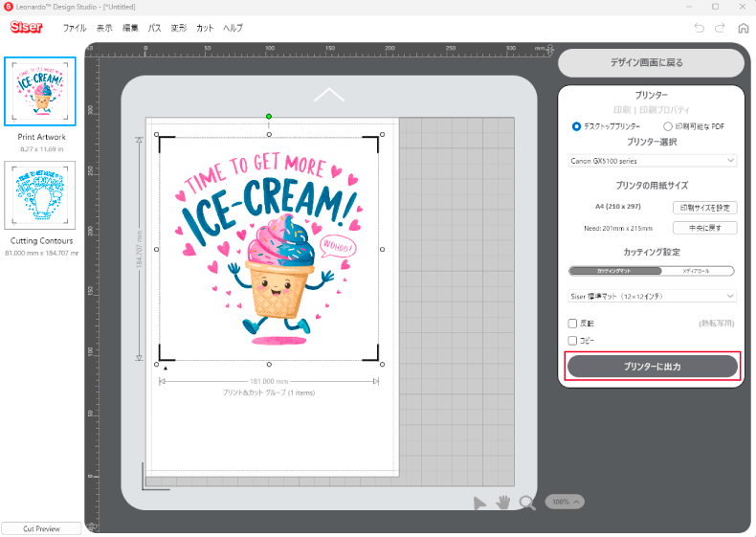This screenshot has width=756, height=537.
Task: Click the top-right selection handle of artwork
Action: click(382, 135)
